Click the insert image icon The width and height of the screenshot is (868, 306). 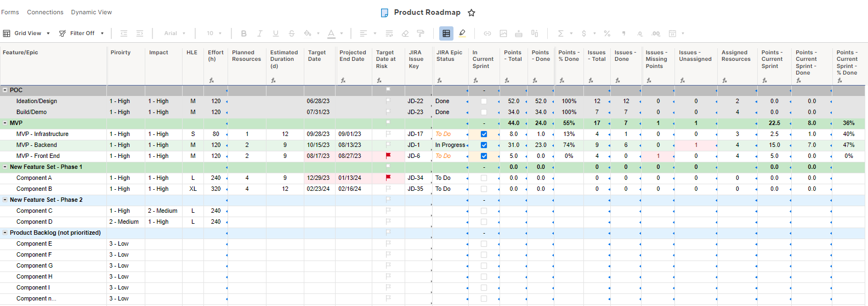point(503,33)
